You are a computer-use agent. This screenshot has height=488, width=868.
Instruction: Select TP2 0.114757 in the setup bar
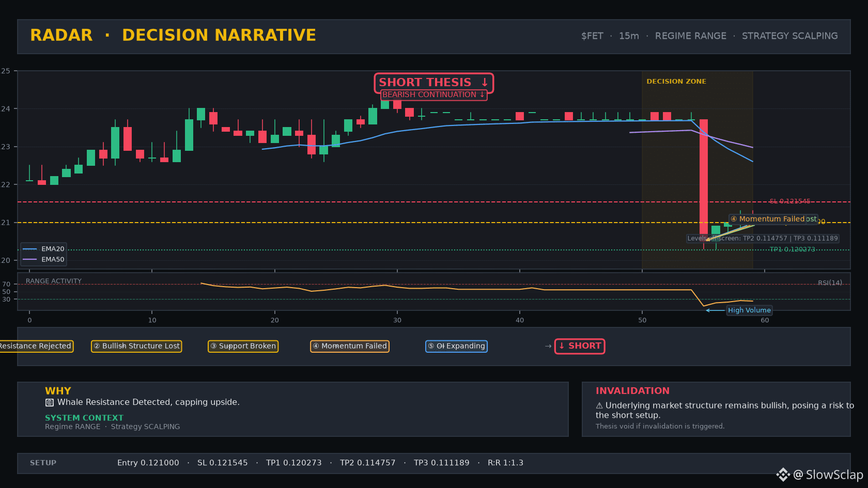[368, 463]
